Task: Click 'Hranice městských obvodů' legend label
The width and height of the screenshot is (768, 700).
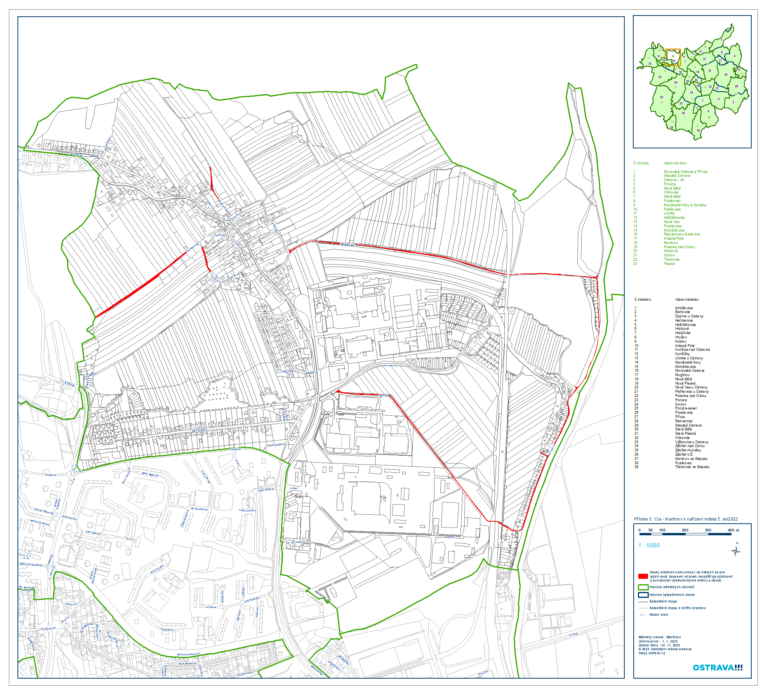Action: 672,587
